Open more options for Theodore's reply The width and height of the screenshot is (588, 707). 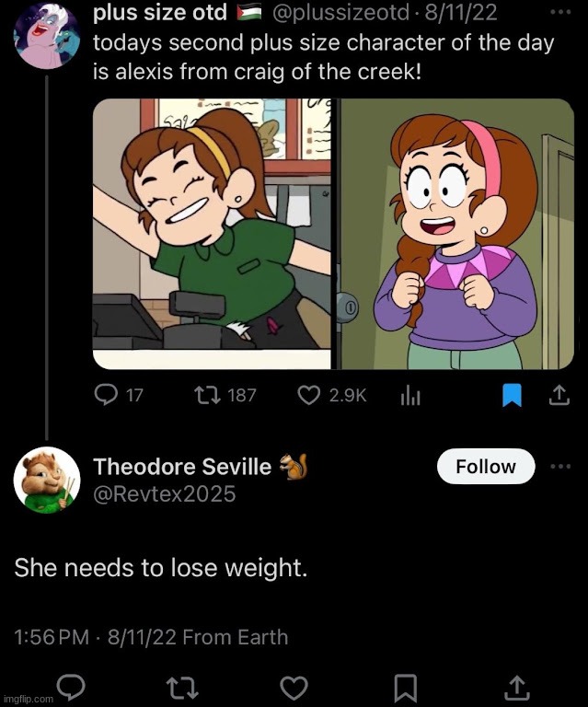tap(559, 467)
